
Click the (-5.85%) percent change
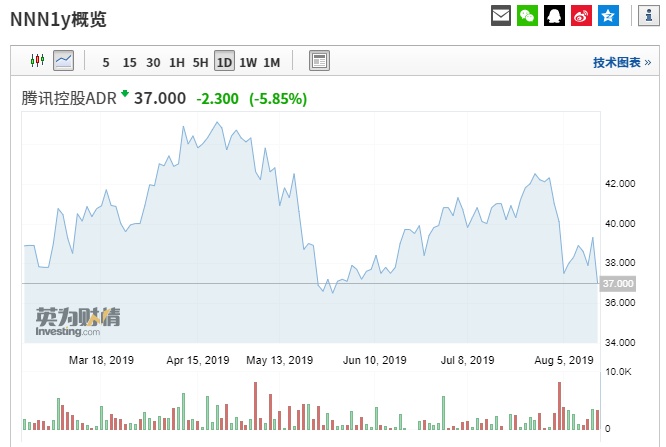278,99
